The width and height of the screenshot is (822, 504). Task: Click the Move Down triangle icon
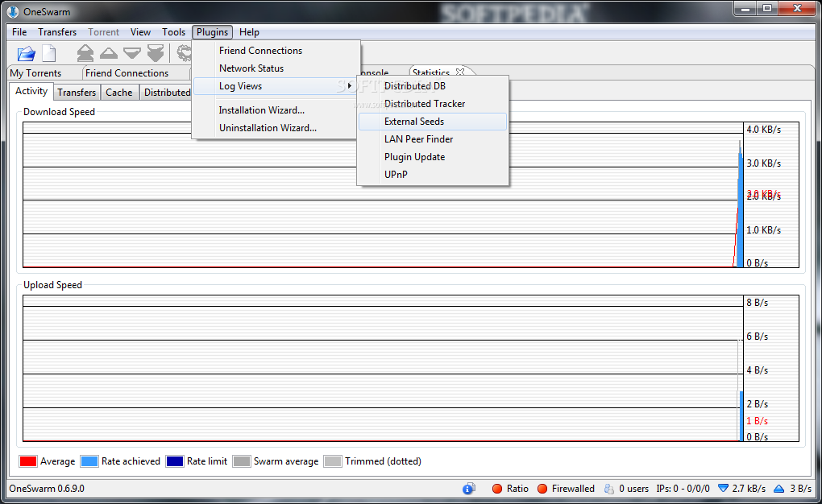click(x=132, y=53)
